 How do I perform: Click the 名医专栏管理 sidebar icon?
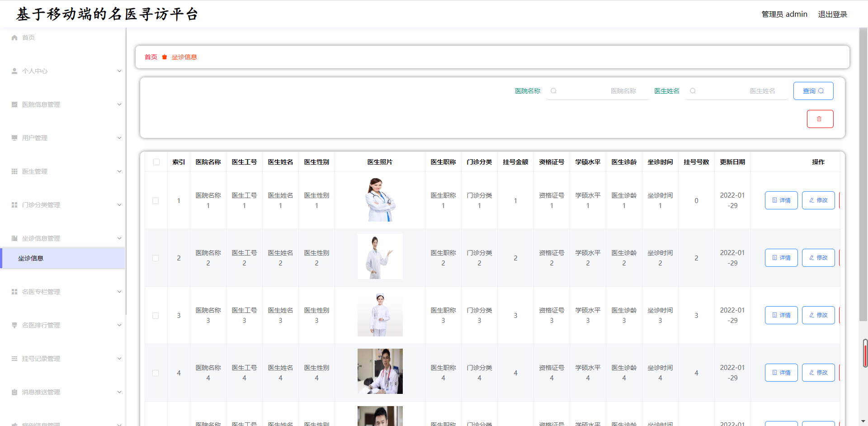(x=14, y=292)
